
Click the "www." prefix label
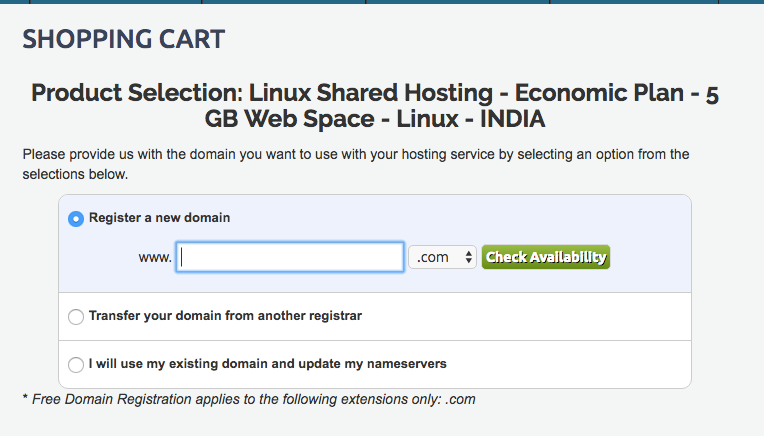point(155,258)
